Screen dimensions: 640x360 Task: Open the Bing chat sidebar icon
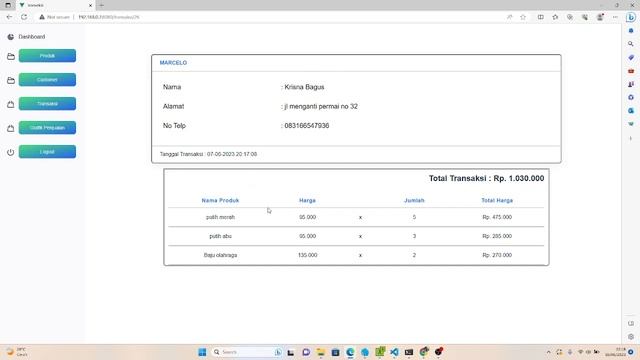pos(631,17)
